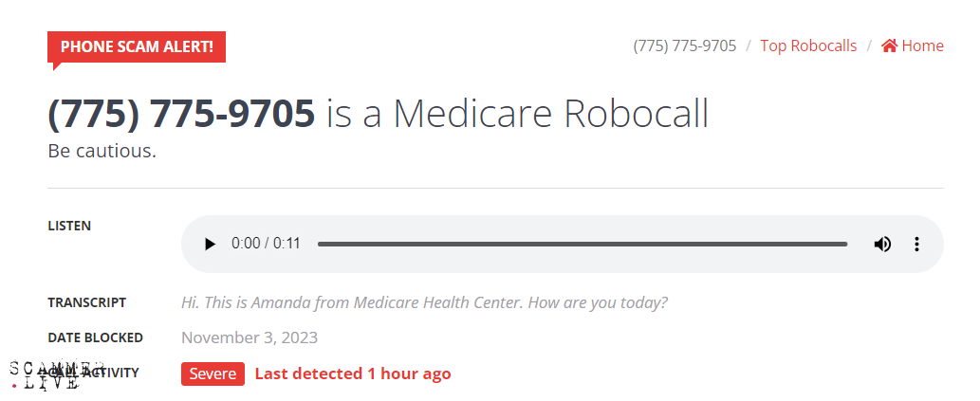Image resolution: width=980 pixels, height=401 pixels.
Task: Click the house icon in breadcrumb
Action: tap(889, 46)
